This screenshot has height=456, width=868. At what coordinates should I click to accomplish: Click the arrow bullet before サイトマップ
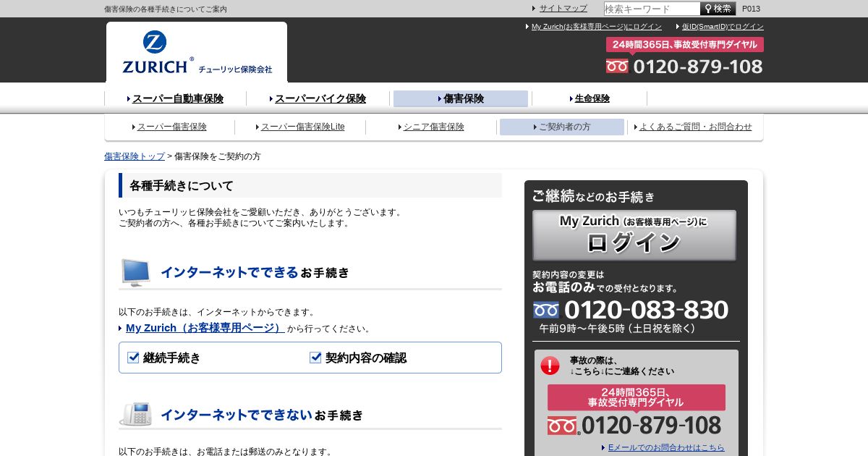tap(534, 9)
